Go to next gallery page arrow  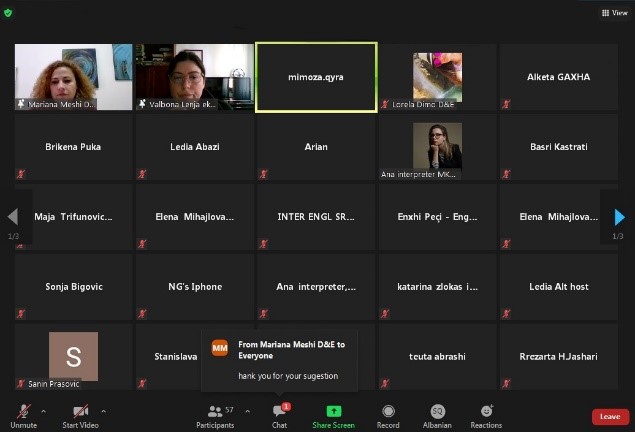[619, 217]
